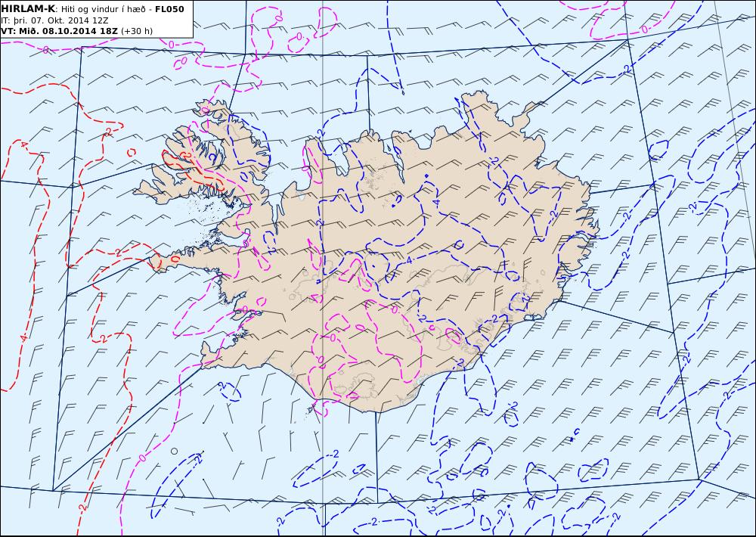Click the valid time 'VT: Mið. 08.10.2014 18Z'
The width and height of the screenshot is (756, 537).
pyautogui.click(x=59, y=31)
